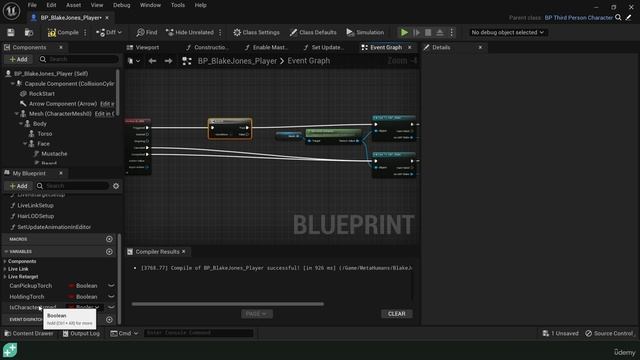640x360 pixels.
Task: Open the HairLODSetup function
Action: point(36,216)
